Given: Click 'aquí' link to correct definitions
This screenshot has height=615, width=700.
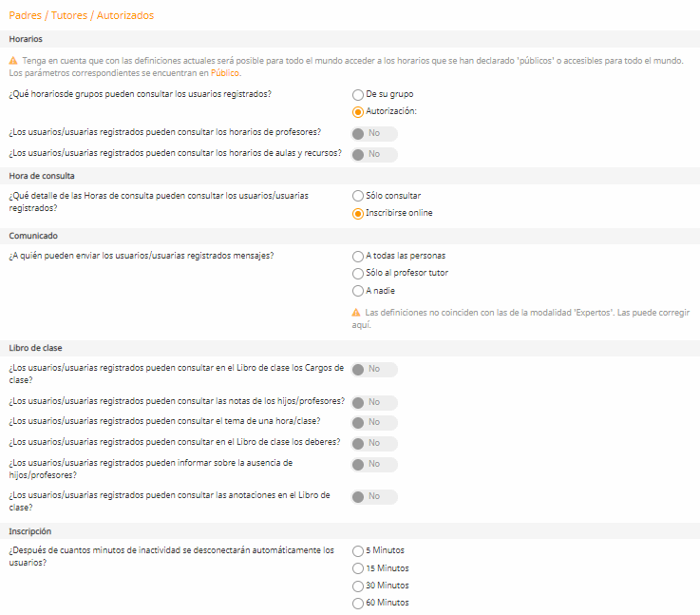Looking at the screenshot, I should click(360, 325).
